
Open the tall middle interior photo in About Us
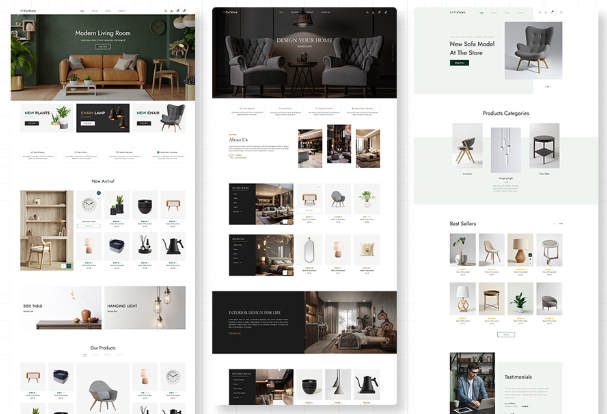(x=339, y=144)
